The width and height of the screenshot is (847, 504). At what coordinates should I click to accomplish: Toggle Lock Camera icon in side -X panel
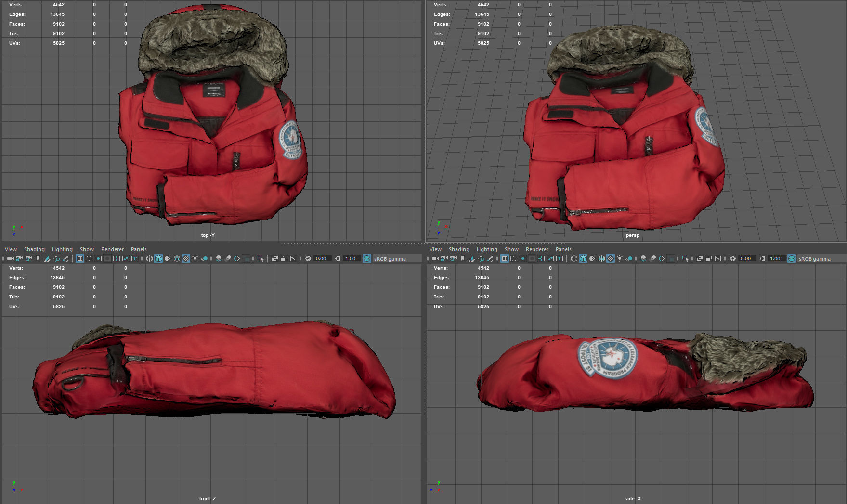pos(444,258)
